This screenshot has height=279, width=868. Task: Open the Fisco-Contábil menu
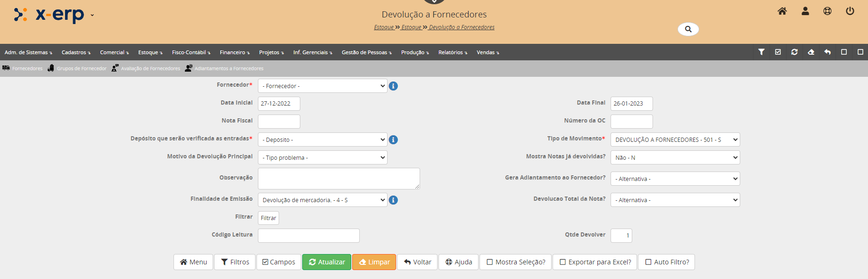(191, 52)
